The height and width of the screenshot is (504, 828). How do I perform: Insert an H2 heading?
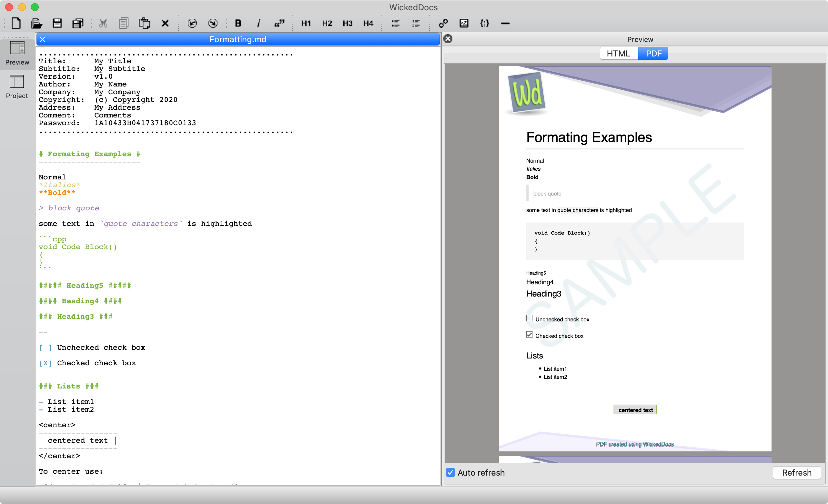pyautogui.click(x=327, y=23)
